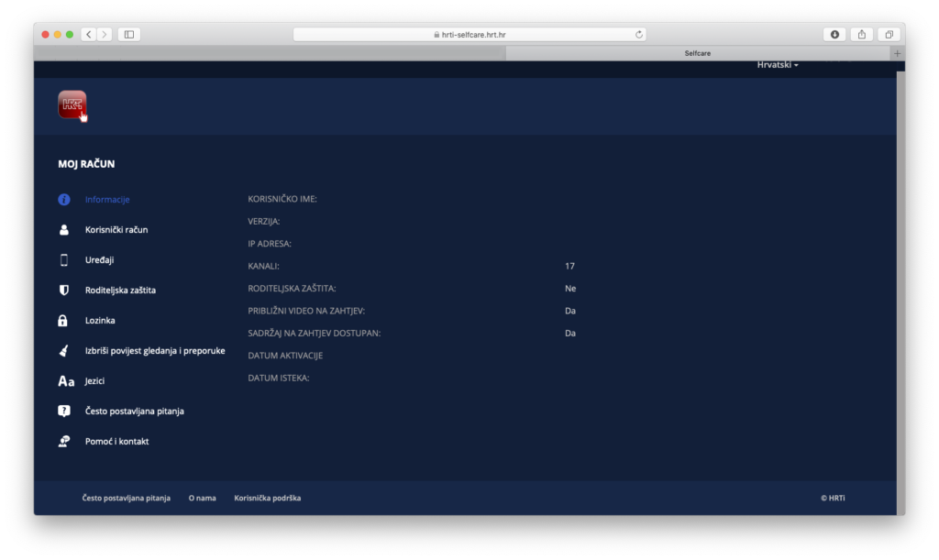Image resolution: width=939 pixels, height=560 pixels.
Task: Toggle the Safari sidebar button
Action: (x=129, y=35)
